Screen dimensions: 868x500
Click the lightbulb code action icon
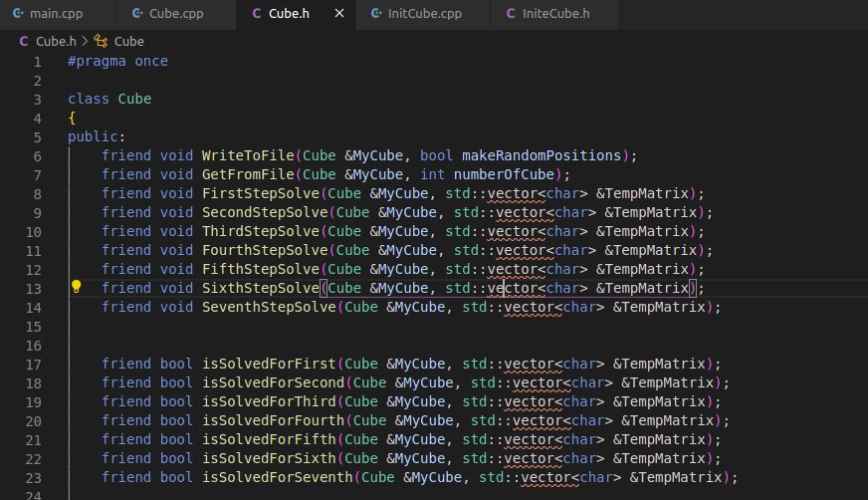[x=76, y=288]
